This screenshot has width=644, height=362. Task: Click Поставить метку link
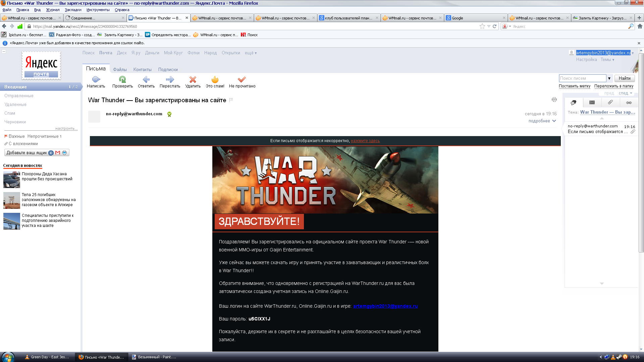(575, 86)
